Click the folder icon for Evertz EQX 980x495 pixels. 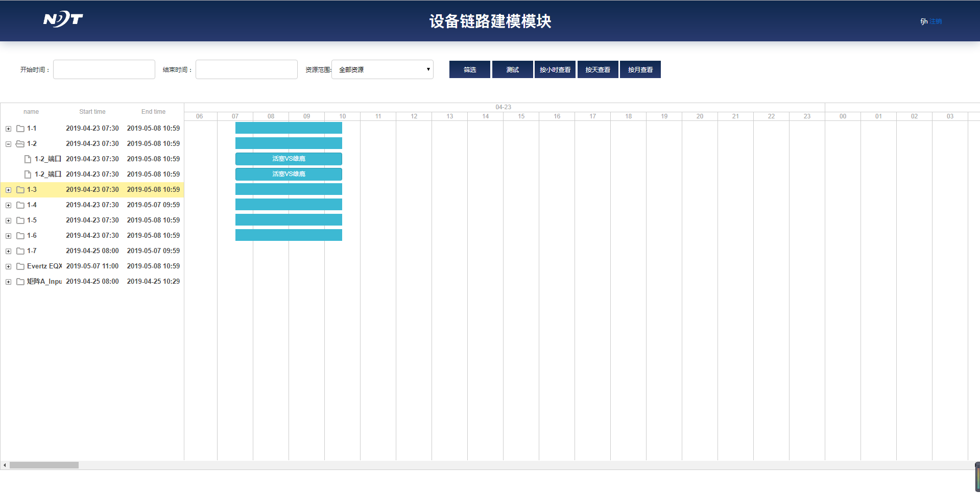coord(20,266)
